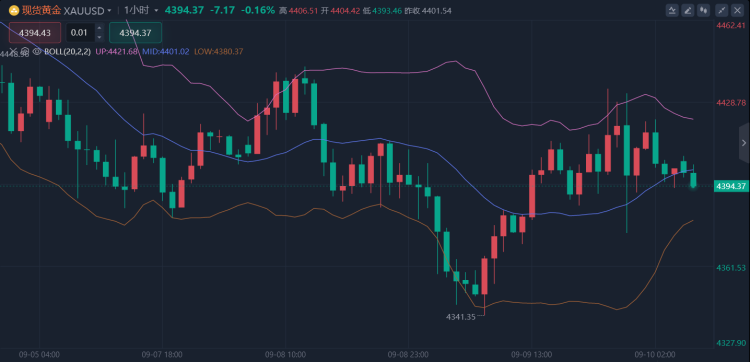
Task: Expand the right side panel arrow
Action: 744,143
